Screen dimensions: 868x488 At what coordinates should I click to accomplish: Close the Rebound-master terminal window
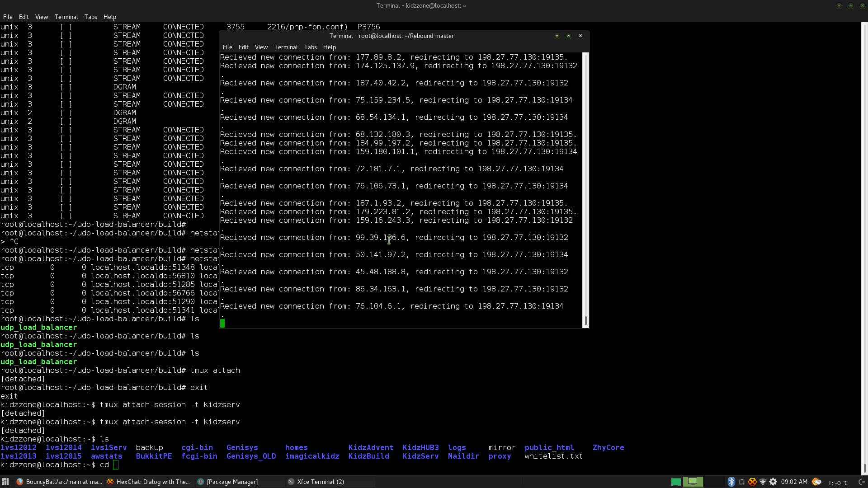[580, 36]
